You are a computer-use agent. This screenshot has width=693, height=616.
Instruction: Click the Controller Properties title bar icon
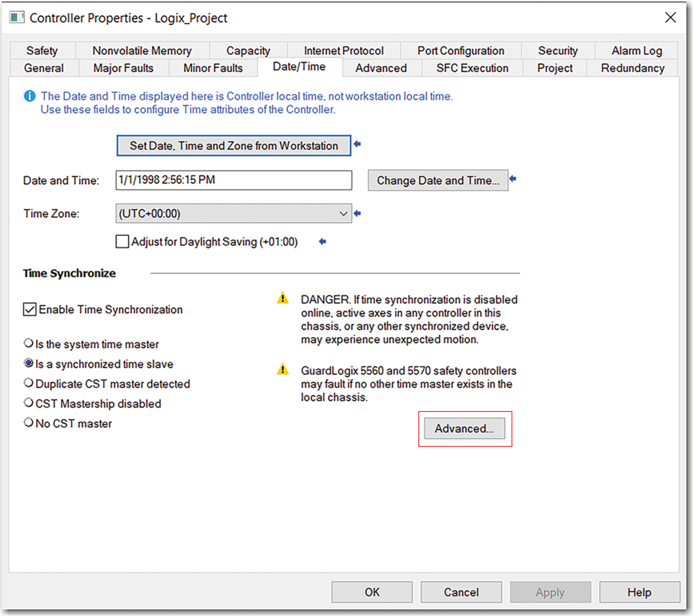16,18
